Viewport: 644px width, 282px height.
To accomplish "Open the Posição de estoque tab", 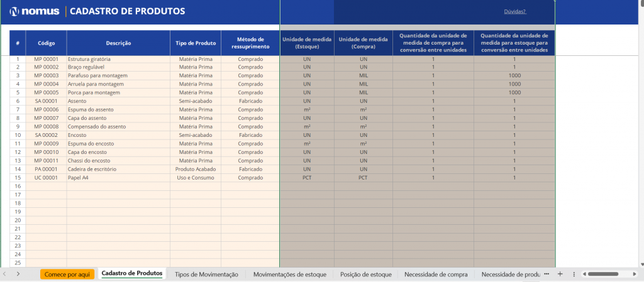I will (x=365, y=274).
